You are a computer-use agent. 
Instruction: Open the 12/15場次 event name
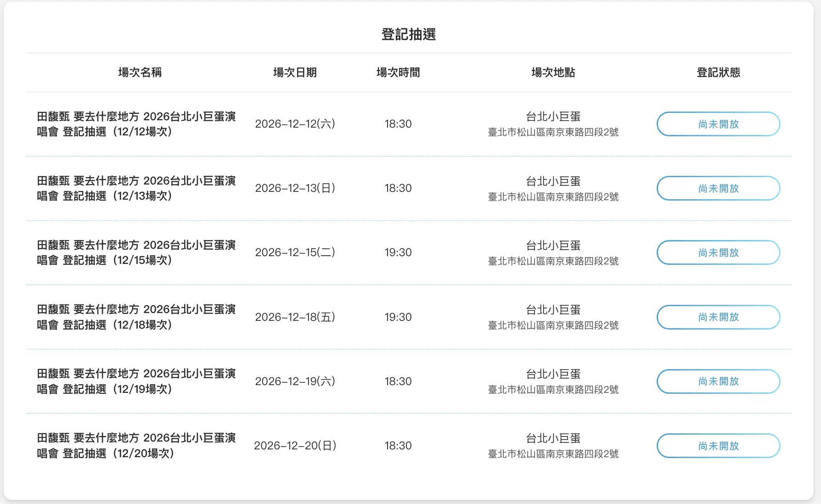tap(136, 252)
